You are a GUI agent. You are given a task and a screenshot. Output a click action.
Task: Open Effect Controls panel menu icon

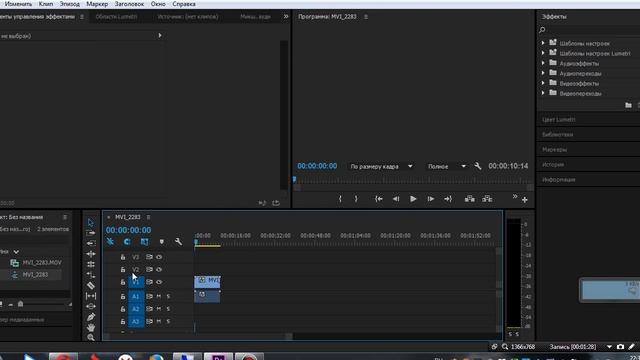pos(82,17)
